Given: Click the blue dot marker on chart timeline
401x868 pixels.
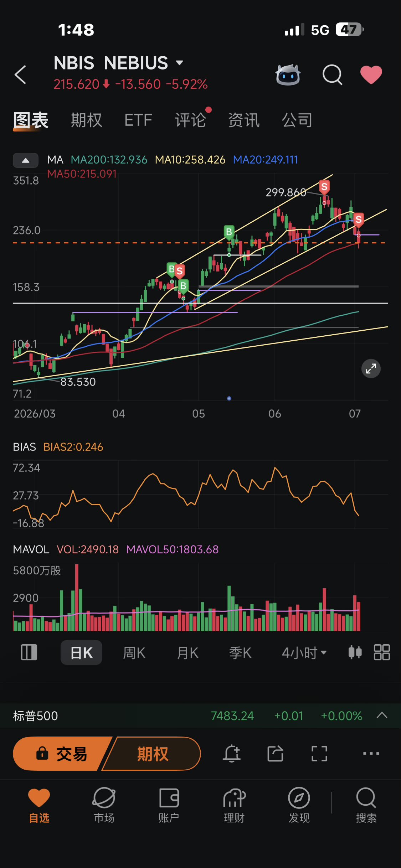Looking at the screenshot, I should (x=229, y=398).
